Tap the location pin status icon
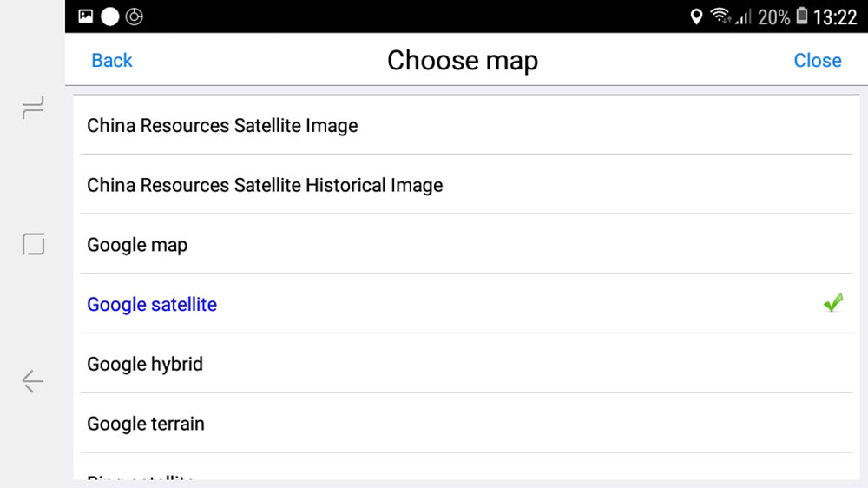This screenshot has height=488, width=868. click(x=696, y=16)
